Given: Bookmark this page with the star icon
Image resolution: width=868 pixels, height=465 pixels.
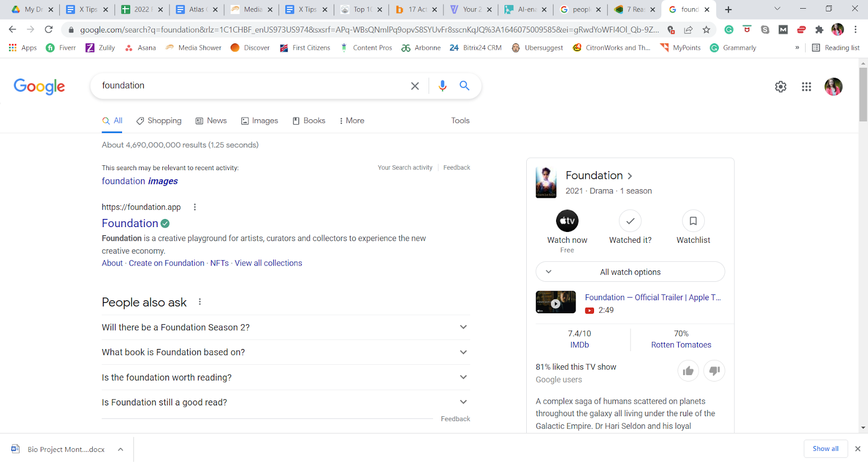Looking at the screenshot, I should point(706,30).
